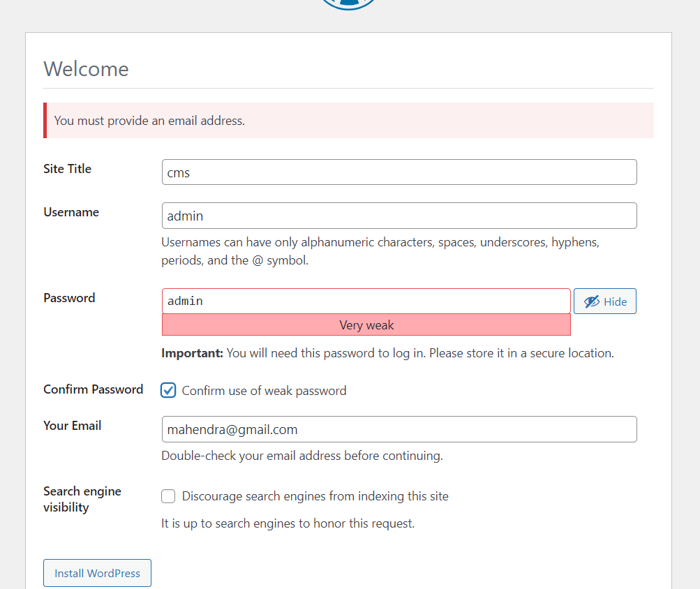Click the Password field label
The width and height of the screenshot is (700, 589).
69,298
